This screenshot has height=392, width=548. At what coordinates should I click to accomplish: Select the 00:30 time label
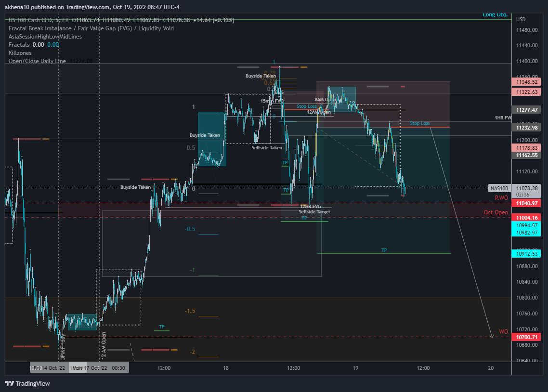(118, 368)
